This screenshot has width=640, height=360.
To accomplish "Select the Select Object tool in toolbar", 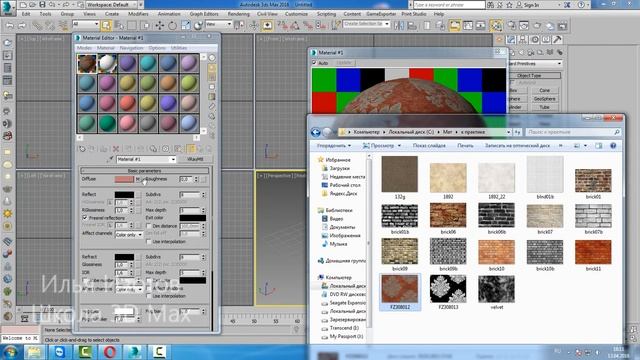I will (x=106, y=25).
